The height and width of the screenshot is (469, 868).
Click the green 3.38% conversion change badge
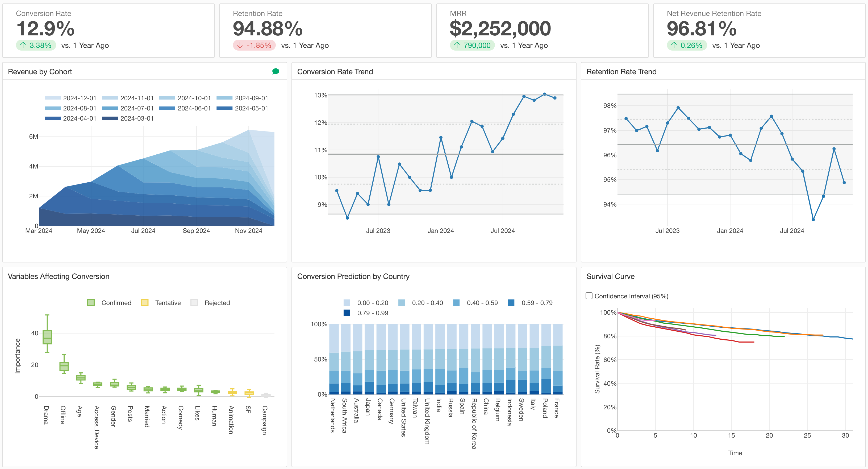(x=36, y=45)
